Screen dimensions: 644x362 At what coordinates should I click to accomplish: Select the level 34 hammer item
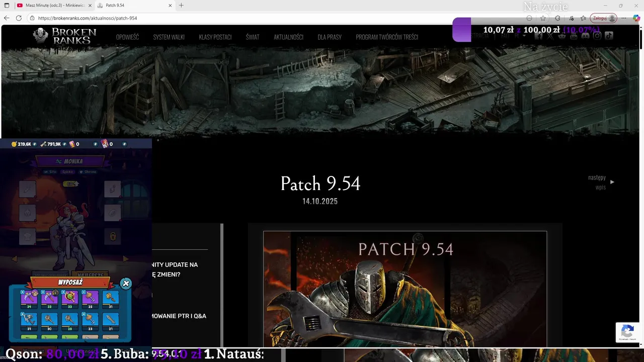tap(29, 299)
